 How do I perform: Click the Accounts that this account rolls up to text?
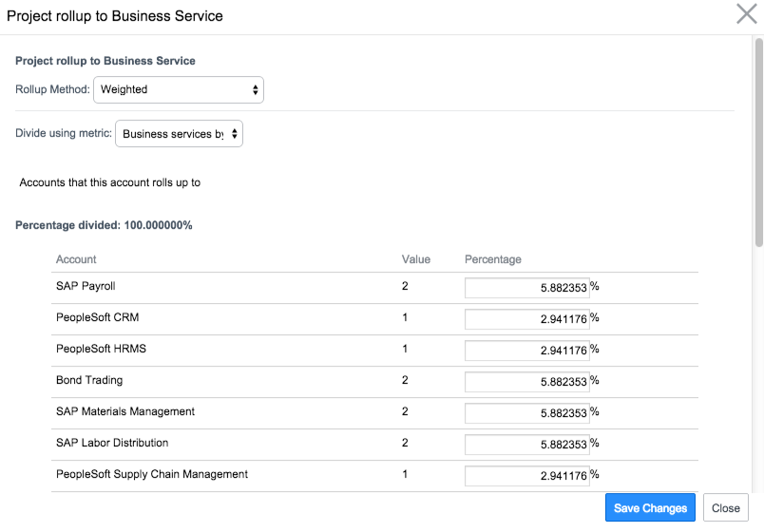[x=109, y=182]
